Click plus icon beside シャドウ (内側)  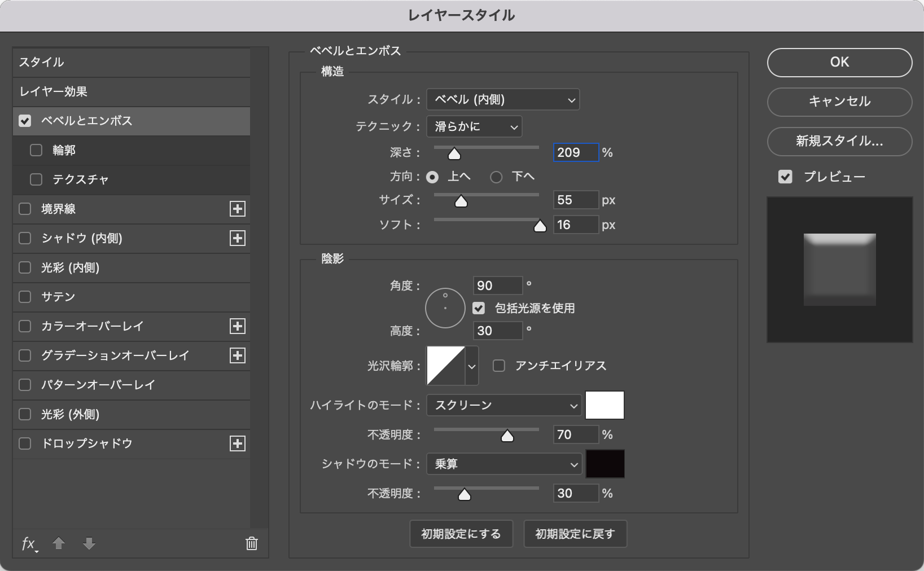pyautogui.click(x=238, y=238)
